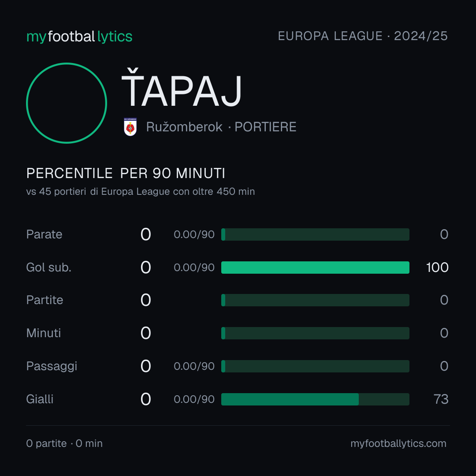Select the Parate stat label
The height and width of the screenshot is (476, 476).
click(x=45, y=234)
